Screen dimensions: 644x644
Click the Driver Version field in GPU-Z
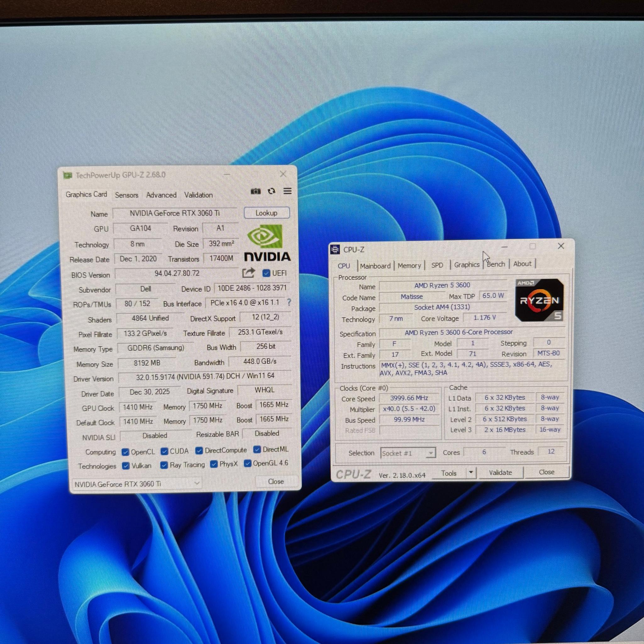click(205, 376)
